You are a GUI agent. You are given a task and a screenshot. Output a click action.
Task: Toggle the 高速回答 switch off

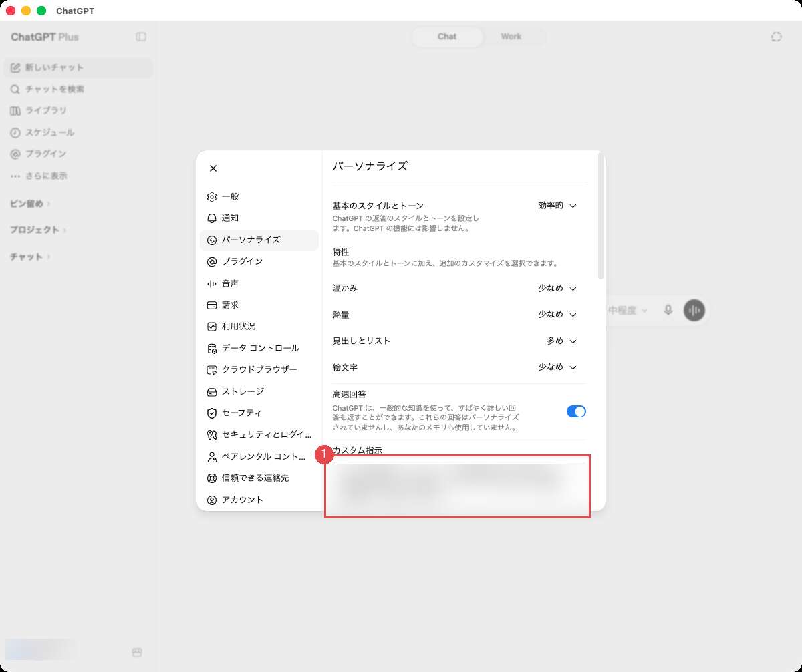[x=576, y=411]
